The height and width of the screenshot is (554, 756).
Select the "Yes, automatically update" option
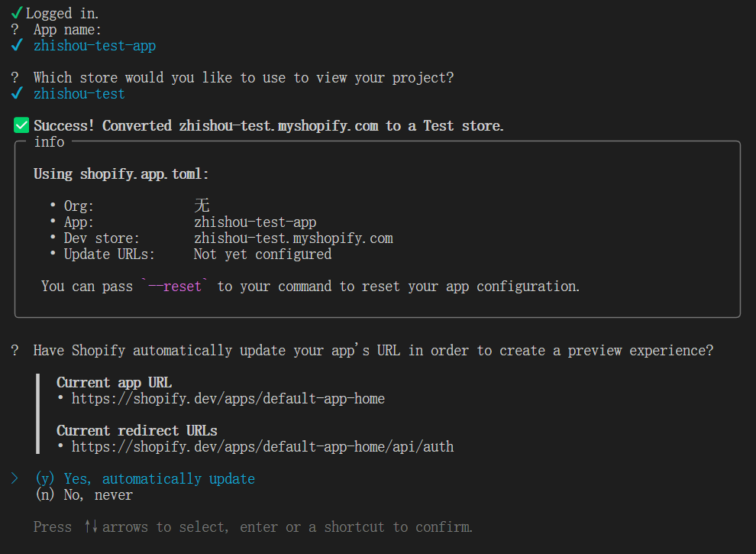point(145,478)
